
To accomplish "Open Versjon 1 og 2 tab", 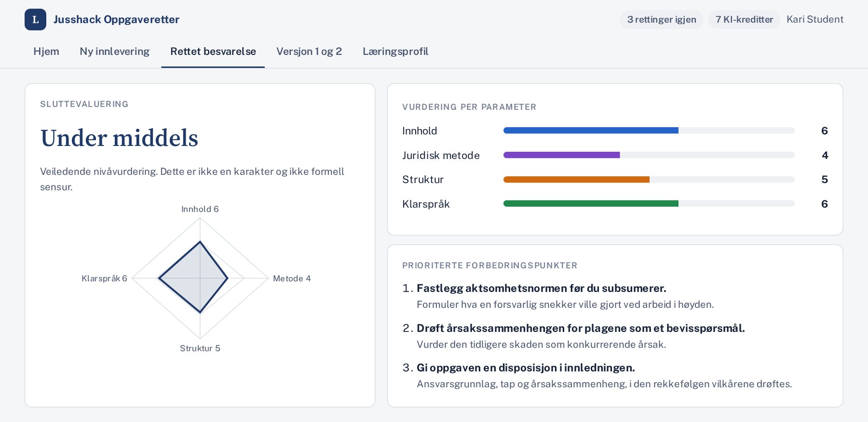I will pos(309,52).
